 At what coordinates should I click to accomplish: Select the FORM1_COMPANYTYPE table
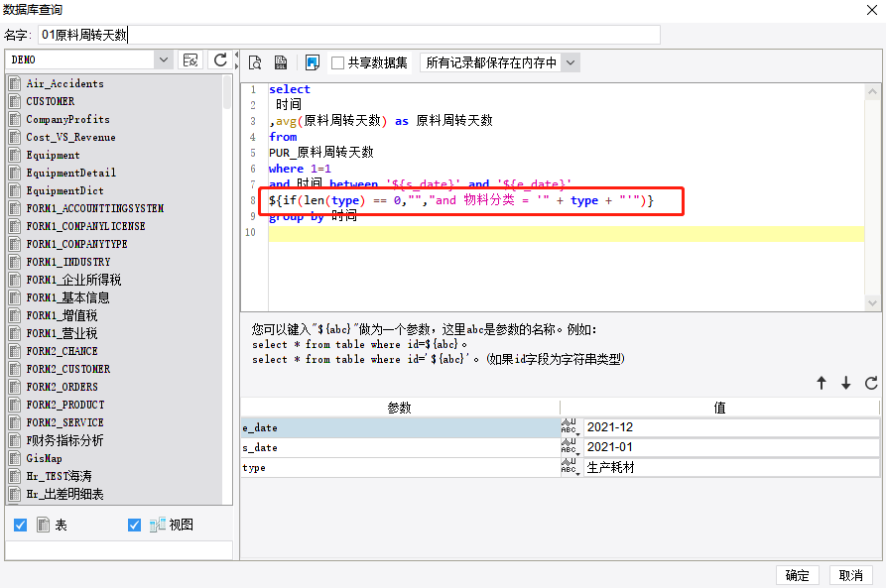pos(76,245)
